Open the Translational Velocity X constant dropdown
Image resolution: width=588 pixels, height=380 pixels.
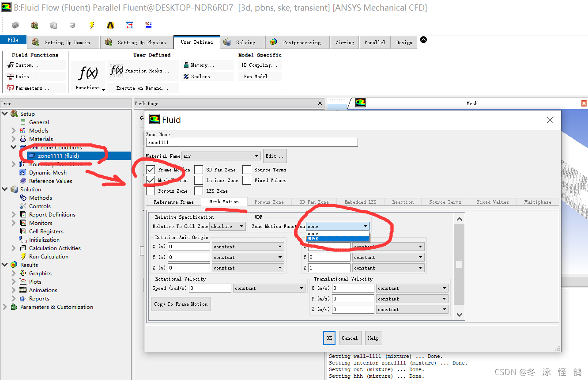tap(412, 288)
